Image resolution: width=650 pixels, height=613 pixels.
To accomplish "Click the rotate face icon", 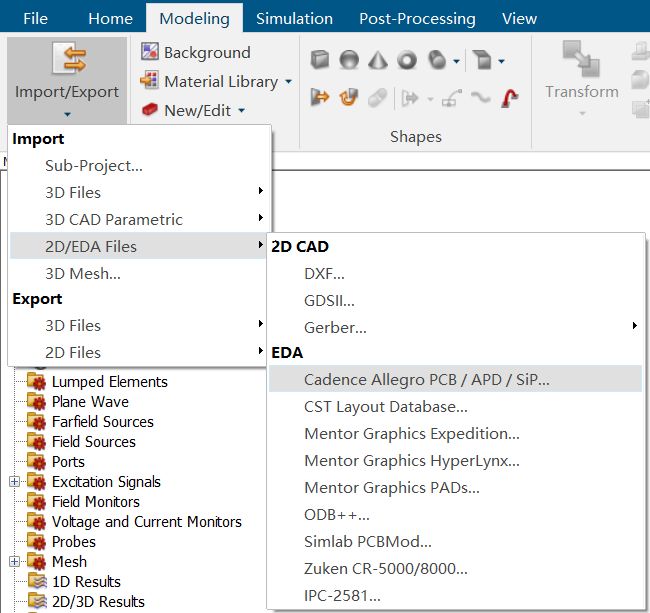I will pyautogui.click(x=349, y=98).
